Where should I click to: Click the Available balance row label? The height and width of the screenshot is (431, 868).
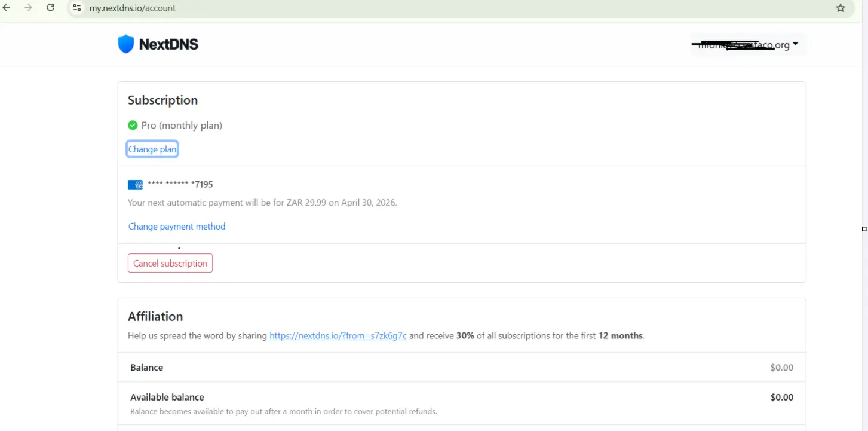pos(167,398)
